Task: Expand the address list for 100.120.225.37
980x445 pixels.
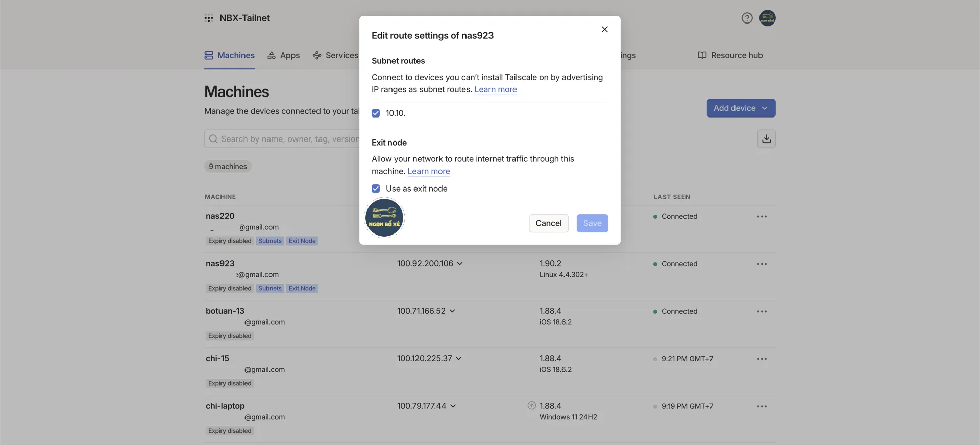Action: 459,359
